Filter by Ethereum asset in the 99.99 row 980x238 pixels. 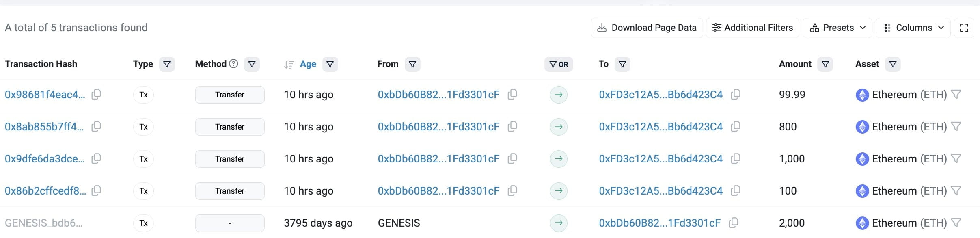(956, 95)
